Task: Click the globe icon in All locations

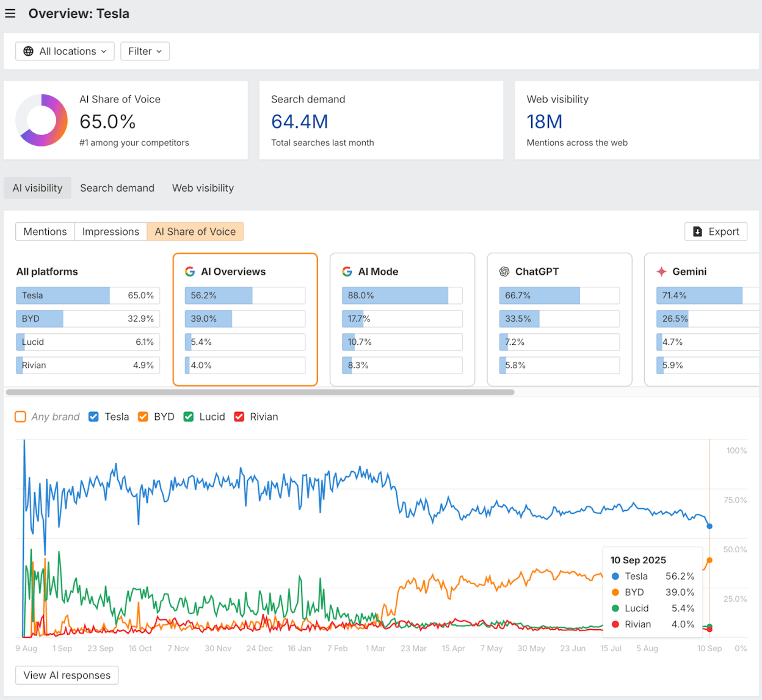Action: click(29, 51)
